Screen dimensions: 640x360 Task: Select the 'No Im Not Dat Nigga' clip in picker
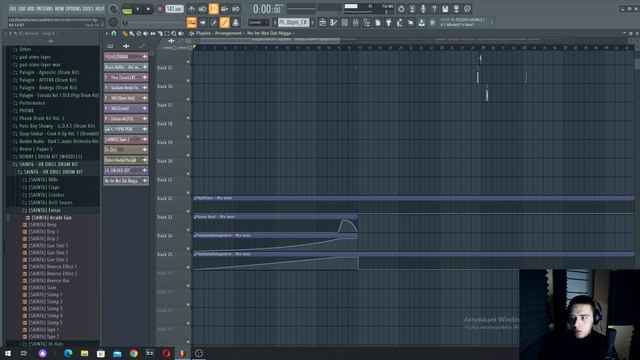[126, 181]
